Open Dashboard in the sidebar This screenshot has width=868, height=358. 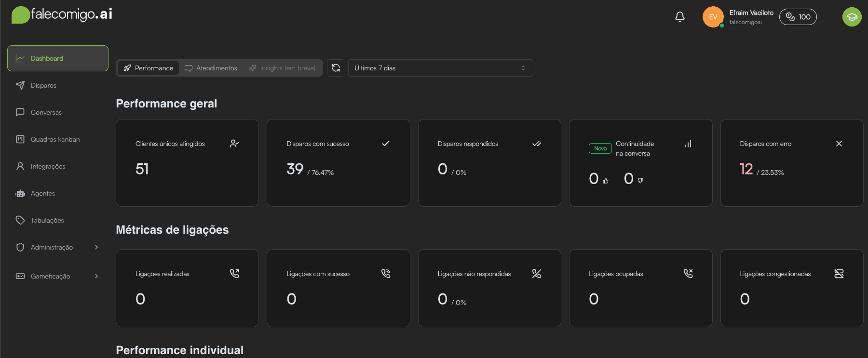pyautogui.click(x=58, y=58)
